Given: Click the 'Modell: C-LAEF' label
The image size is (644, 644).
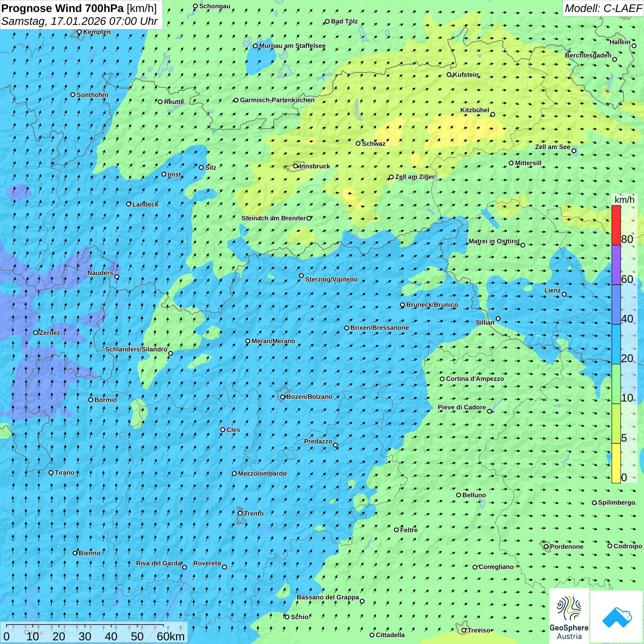Looking at the screenshot, I should coord(603,8).
